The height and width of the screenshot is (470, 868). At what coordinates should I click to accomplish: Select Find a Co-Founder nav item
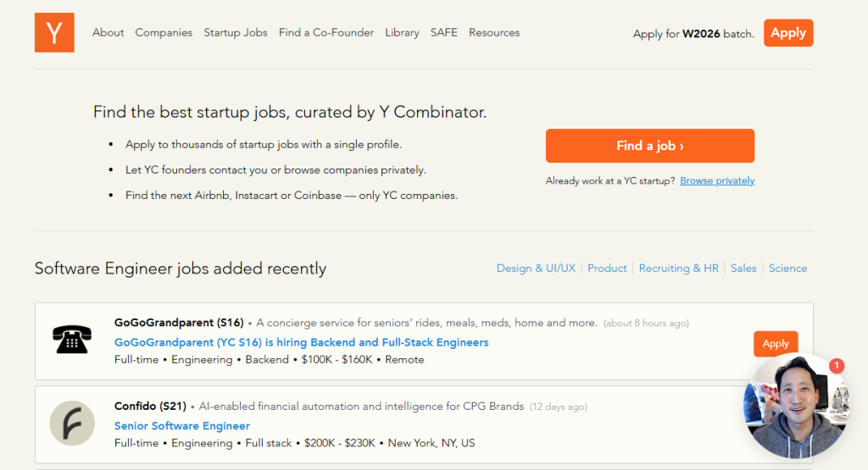click(x=326, y=33)
